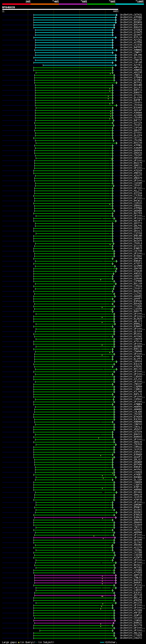Select the UniRef100_C5XVP8 label

pyautogui.click(x=131, y=118)
